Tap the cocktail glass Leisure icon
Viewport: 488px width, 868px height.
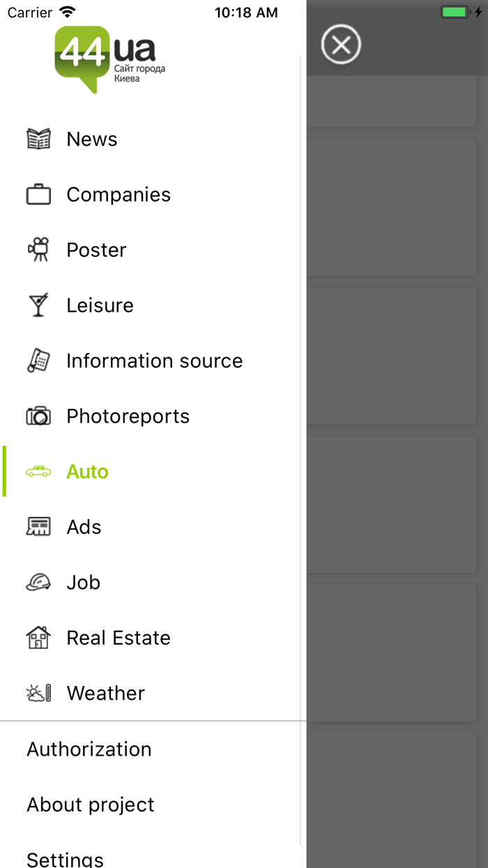[x=38, y=306]
